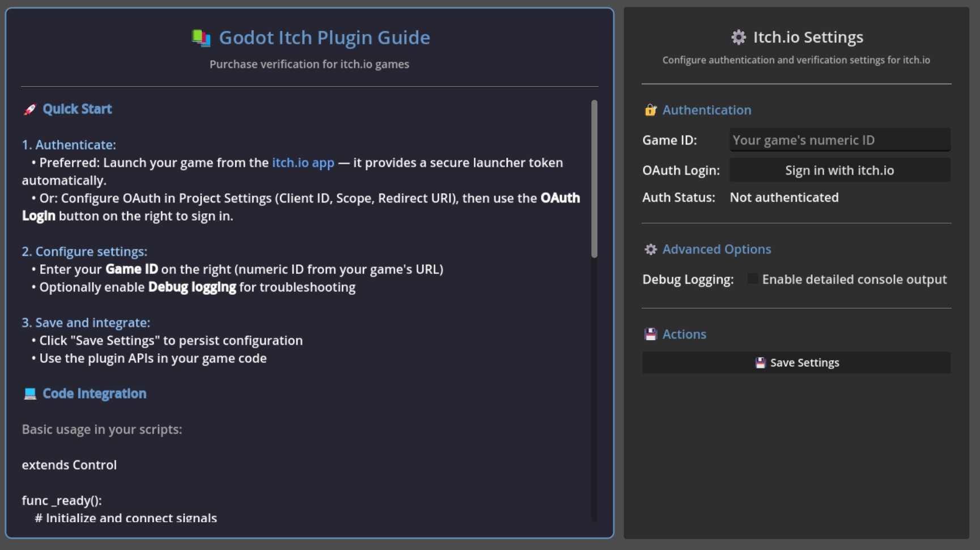Expand the Authentication section
The width and height of the screenshot is (980, 550).
707,109
